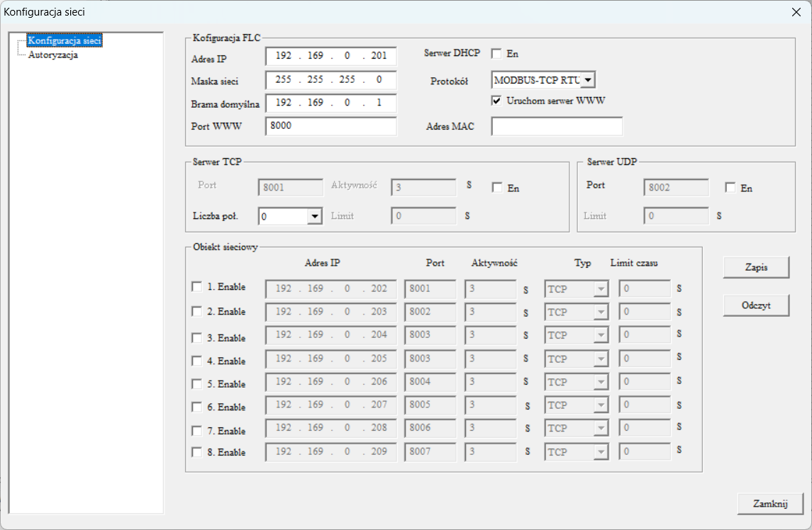Check 5. Enable network object

(x=196, y=384)
